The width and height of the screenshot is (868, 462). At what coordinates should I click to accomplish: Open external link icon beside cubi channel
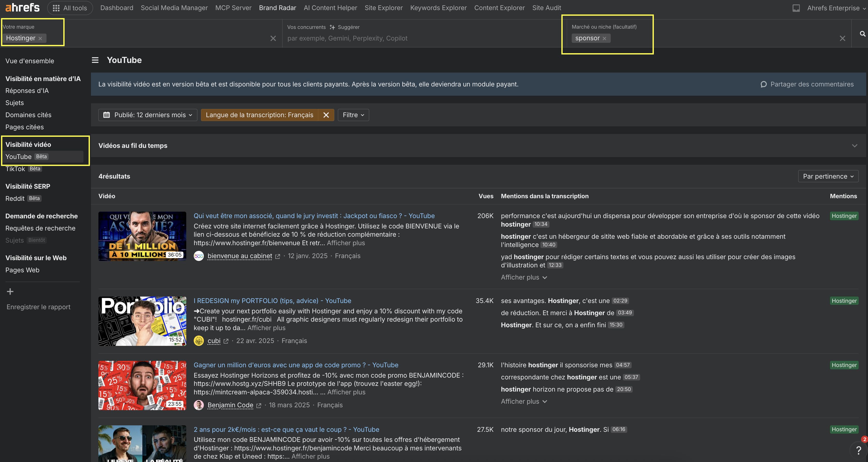[226, 341]
